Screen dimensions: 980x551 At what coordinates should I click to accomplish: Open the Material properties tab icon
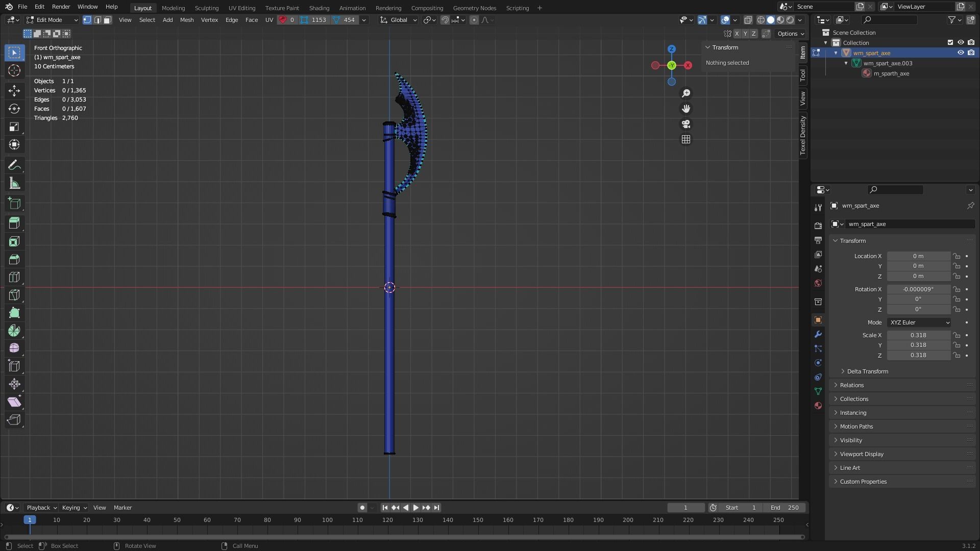tap(818, 406)
